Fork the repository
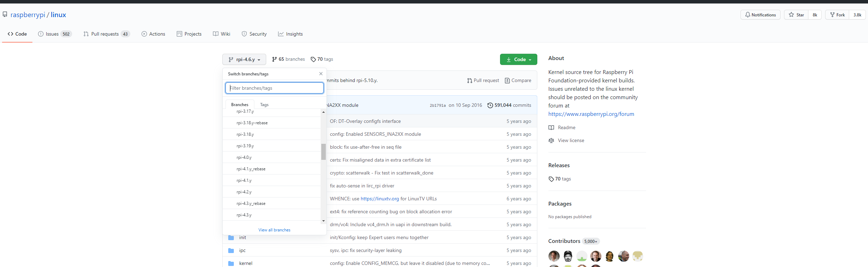 coord(837,15)
